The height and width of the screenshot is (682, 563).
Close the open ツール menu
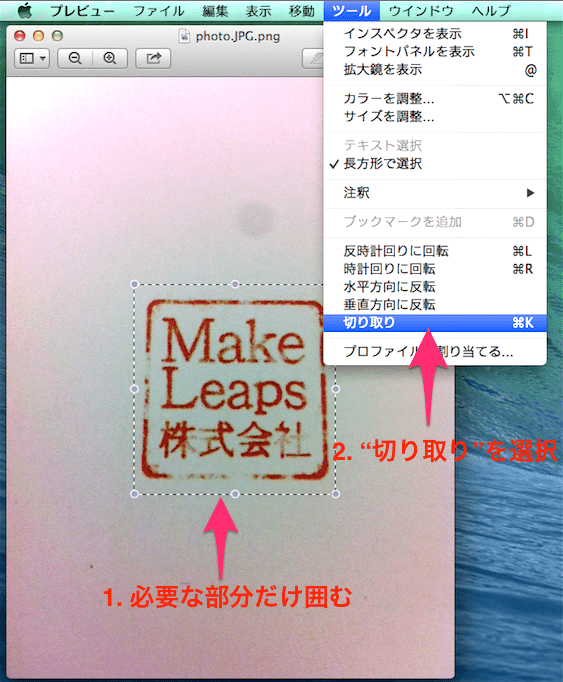click(x=352, y=10)
